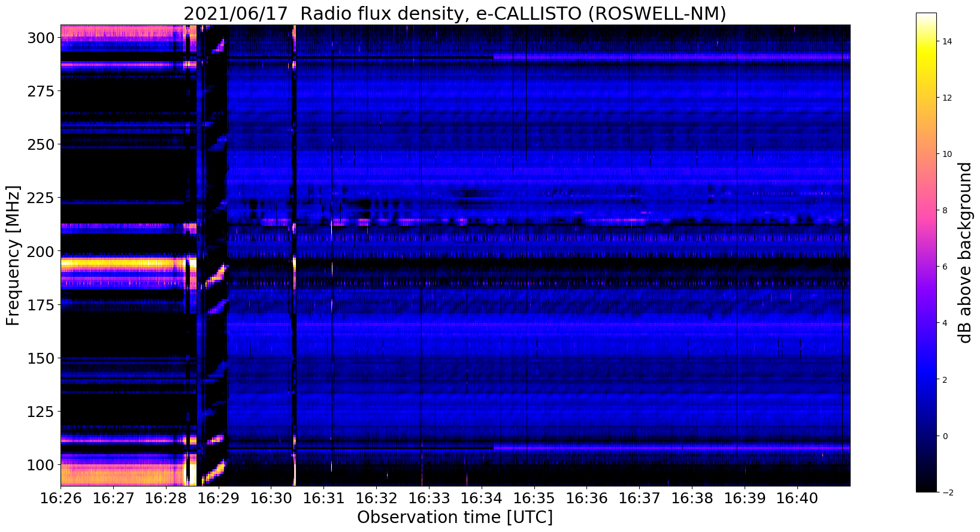Image resolution: width=980 pixels, height=532 pixels.
Task: Click the 16:30 time tick label
Action: [x=271, y=498]
